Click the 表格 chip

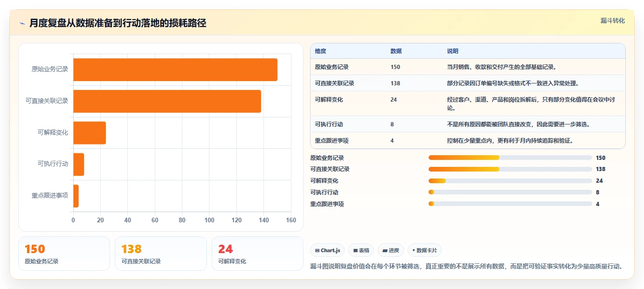[x=361, y=250]
